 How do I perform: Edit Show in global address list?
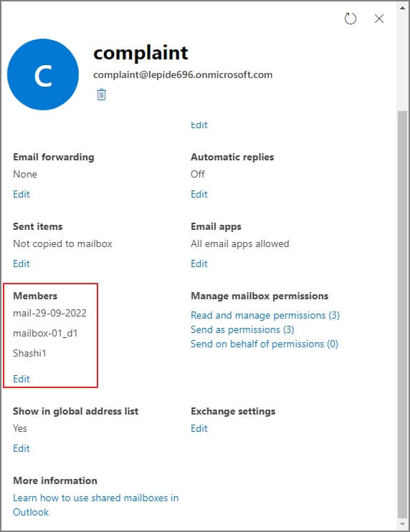click(22, 448)
